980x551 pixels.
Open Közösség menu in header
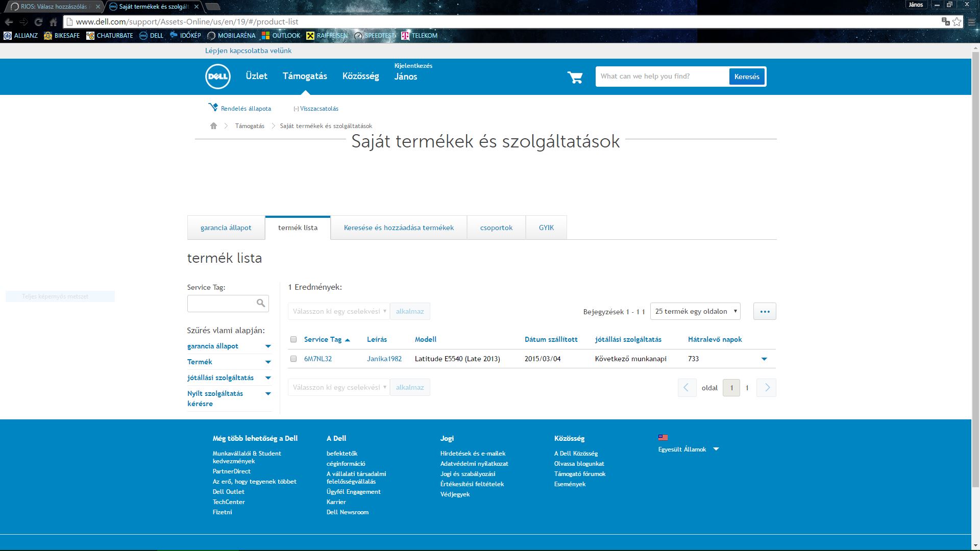click(361, 76)
